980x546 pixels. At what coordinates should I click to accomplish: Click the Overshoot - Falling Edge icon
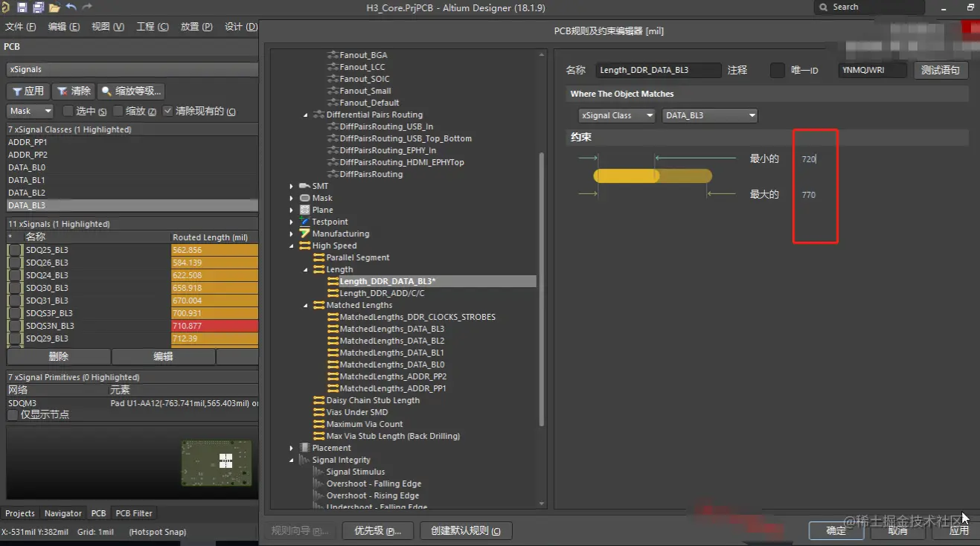coord(318,484)
